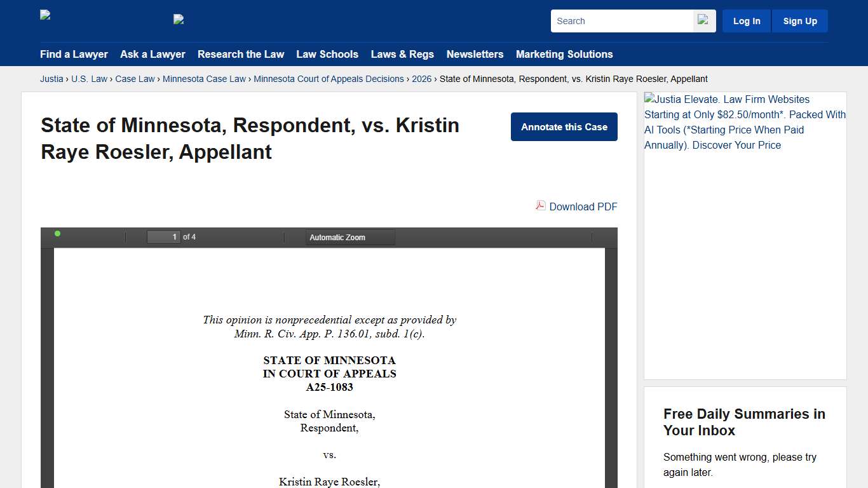Viewport: 868px width, 488px height.
Task: Open the 2026 breadcrumb link
Action: tap(421, 79)
